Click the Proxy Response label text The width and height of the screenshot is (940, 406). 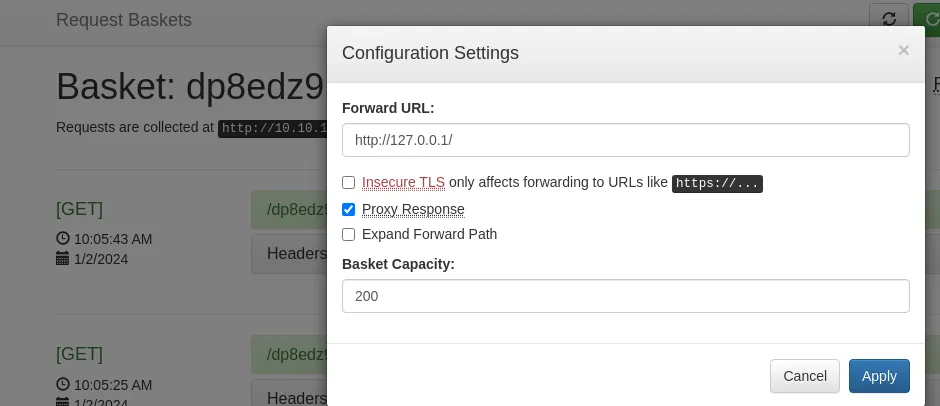point(413,209)
